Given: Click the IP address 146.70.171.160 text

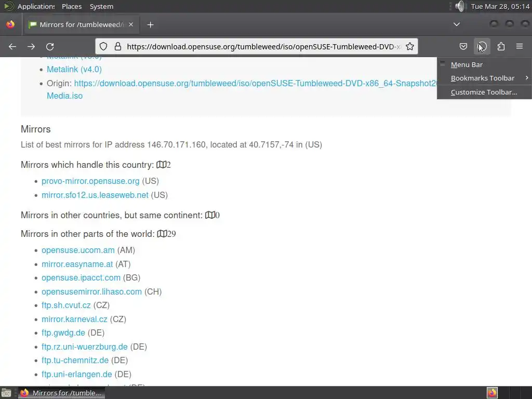Looking at the screenshot, I should coord(176,145).
